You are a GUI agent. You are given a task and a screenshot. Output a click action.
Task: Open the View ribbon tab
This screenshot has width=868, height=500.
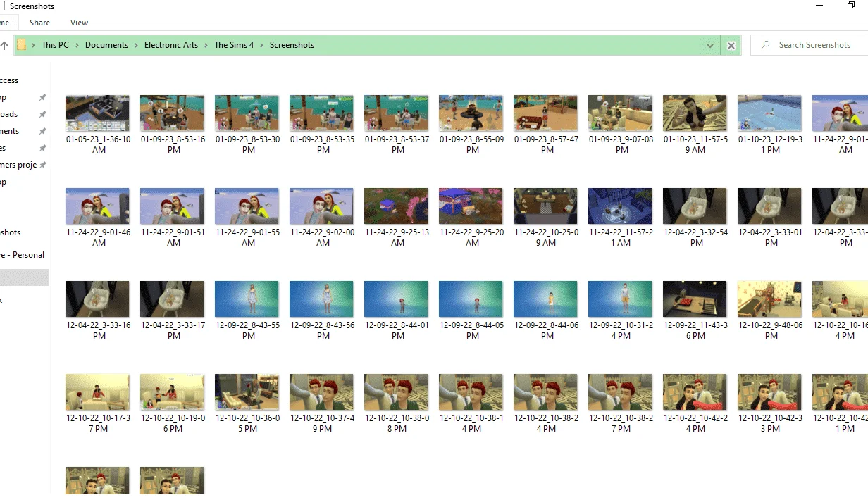[x=80, y=23]
